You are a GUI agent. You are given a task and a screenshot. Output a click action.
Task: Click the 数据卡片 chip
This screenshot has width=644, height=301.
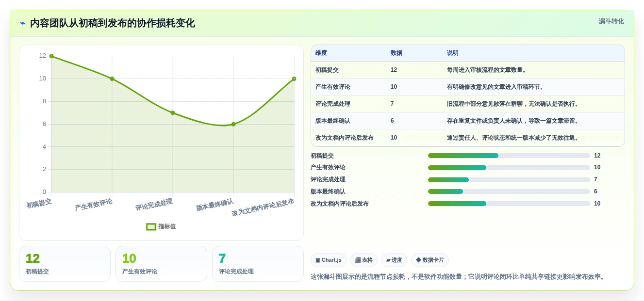430,260
